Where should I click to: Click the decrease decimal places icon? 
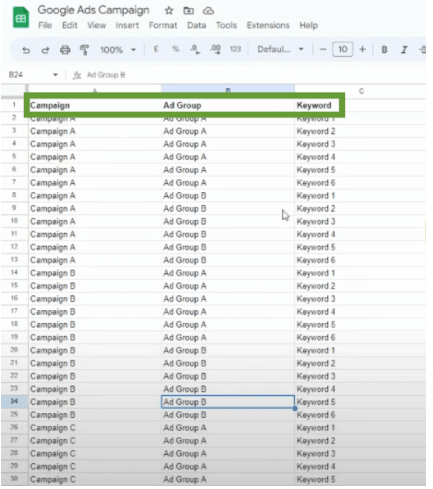click(195, 50)
